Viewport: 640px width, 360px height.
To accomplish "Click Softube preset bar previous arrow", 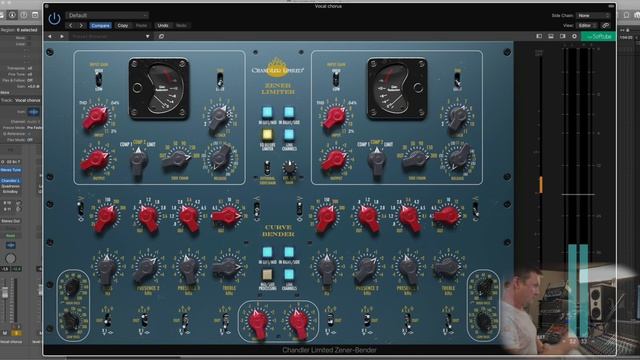I will tap(50, 36).
